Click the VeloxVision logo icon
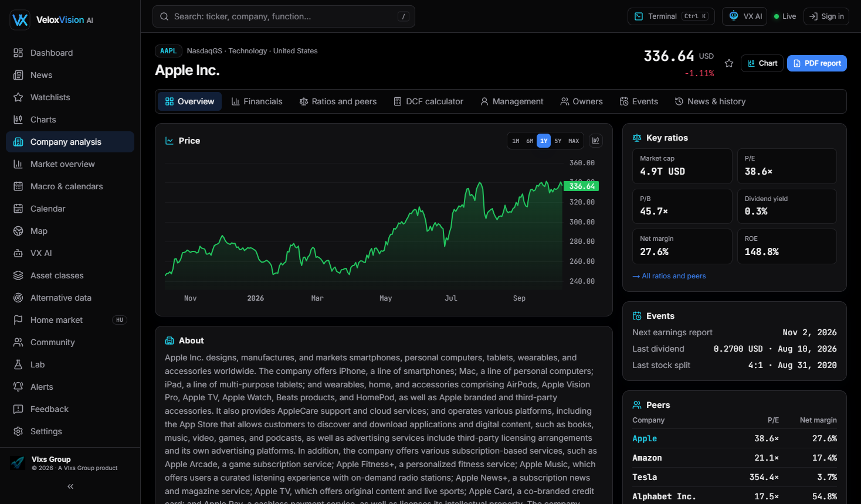The width and height of the screenshot is (861, 504). tap(20, 20)
